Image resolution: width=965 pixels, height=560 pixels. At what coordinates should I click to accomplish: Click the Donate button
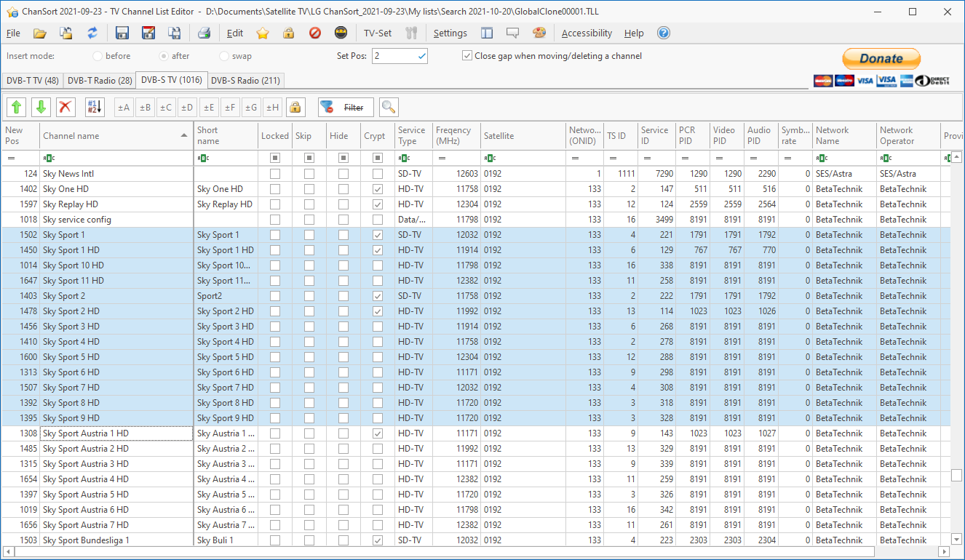pos(881,59)
